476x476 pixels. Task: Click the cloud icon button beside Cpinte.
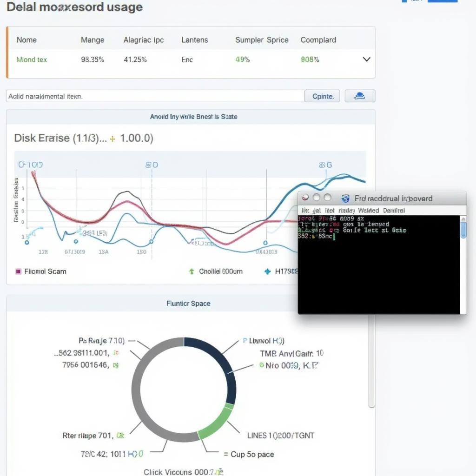point(360,96)
